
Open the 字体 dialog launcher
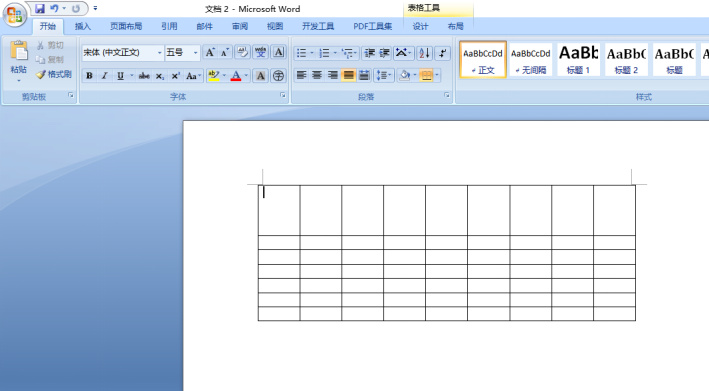tap(283, 95)
